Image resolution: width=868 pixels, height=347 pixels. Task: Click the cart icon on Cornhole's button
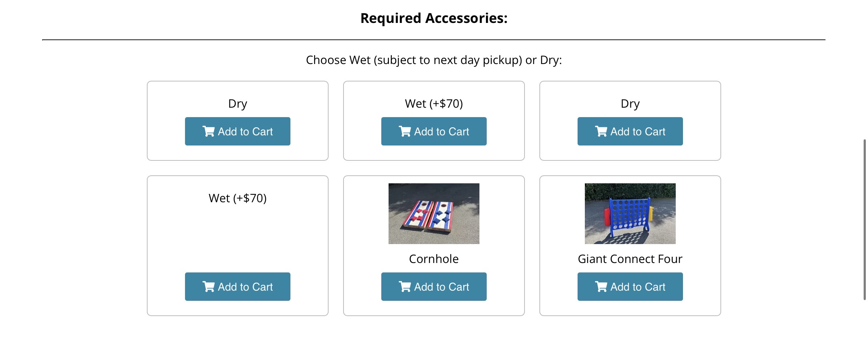pos(405,287)
